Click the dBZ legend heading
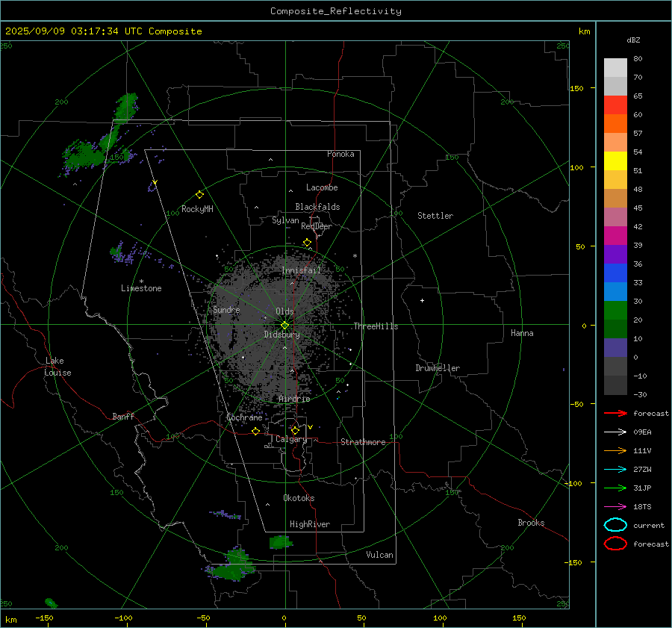The width and height of the screenshot is (672, 628). pyautogui.click(x=633, y=40)
